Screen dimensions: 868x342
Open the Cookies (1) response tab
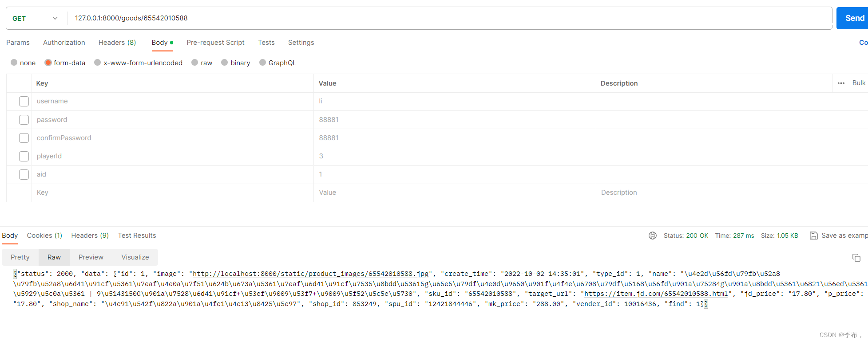tap(44, 236)
